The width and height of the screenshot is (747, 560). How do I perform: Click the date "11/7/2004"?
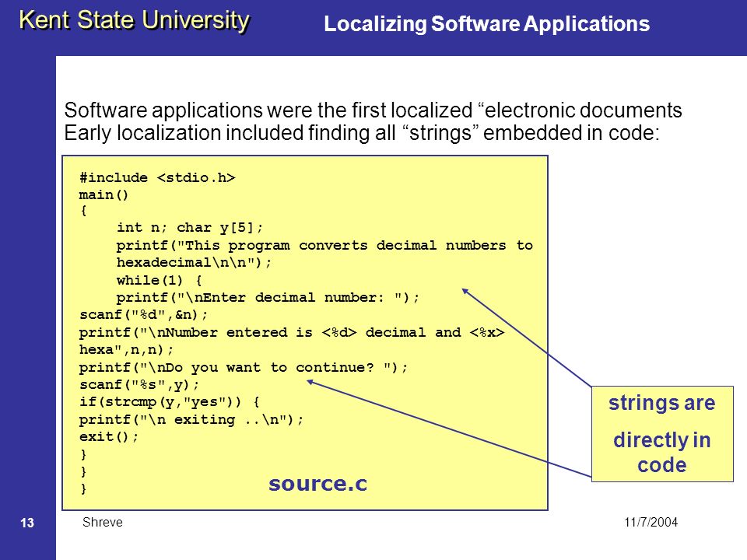pos(651,522)
